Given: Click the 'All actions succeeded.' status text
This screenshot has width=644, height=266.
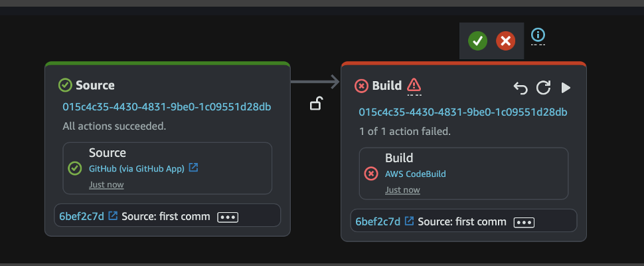Looking at the screenshot, I should coord(114,126).
